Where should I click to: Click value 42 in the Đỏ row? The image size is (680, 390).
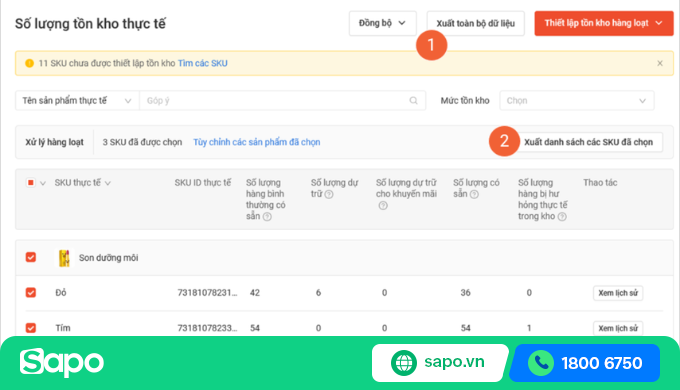(255, 293)
